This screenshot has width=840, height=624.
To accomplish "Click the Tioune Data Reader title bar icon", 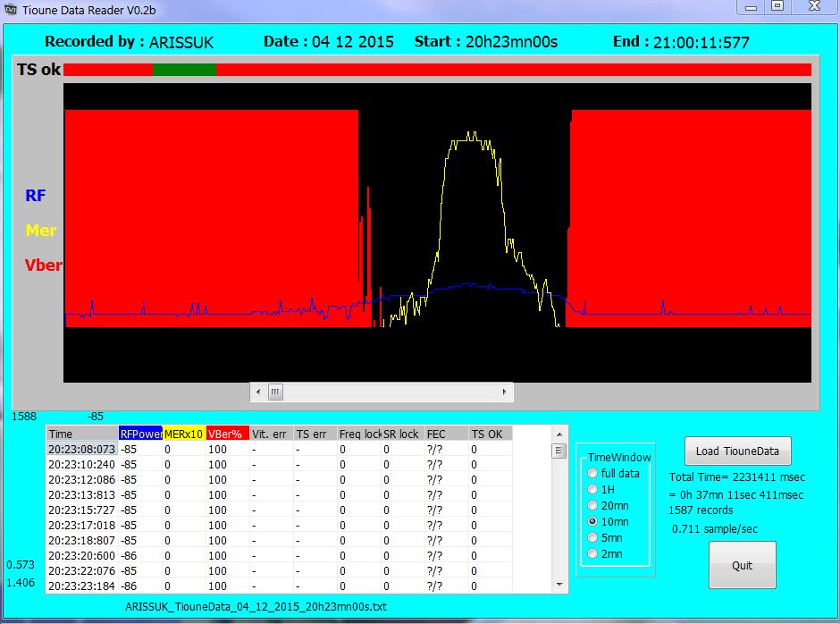I will click(10, 9).
